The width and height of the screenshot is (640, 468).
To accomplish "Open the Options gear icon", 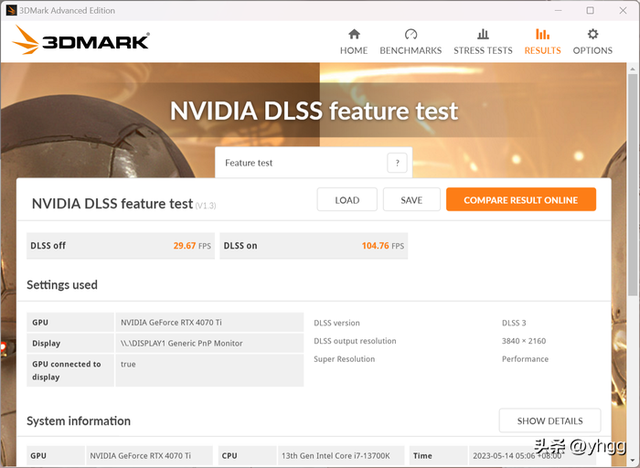I will coord(592,34).
